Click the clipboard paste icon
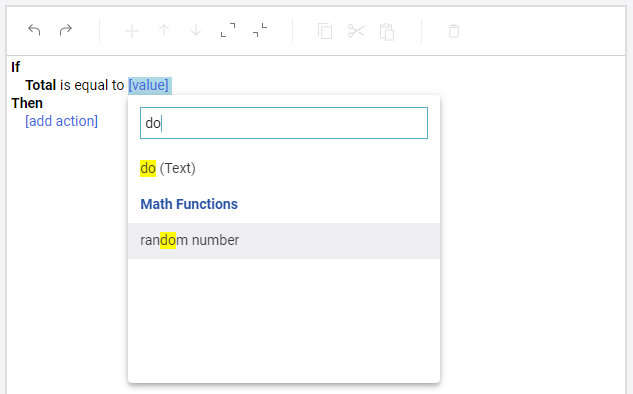This screenshot has height=394, width=633. [x=387, y=31]
